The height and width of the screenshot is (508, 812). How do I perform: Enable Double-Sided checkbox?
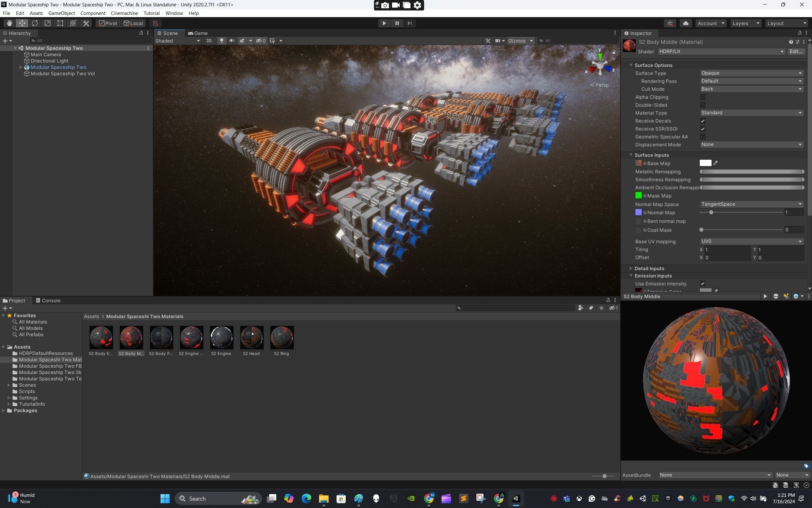[703, 105]
